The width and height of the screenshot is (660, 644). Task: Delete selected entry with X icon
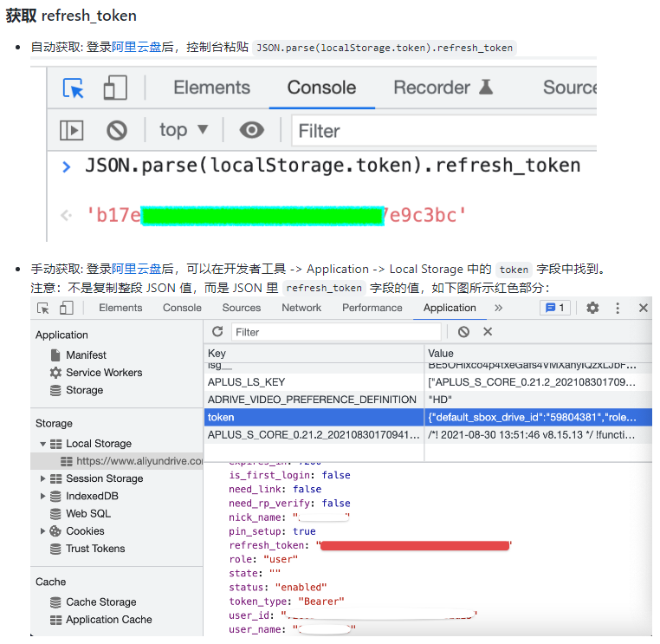point(488,332)
